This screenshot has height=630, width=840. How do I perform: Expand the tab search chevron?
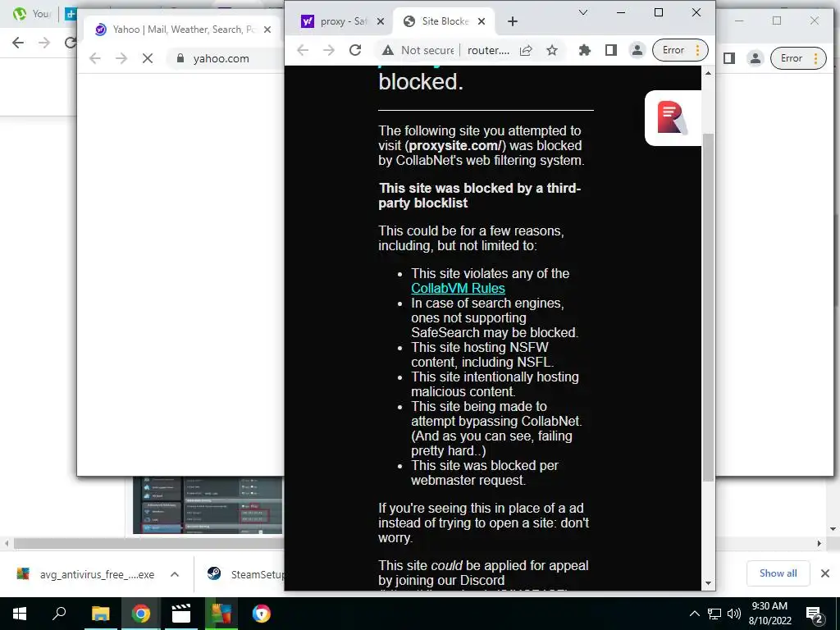coord(583,12)
